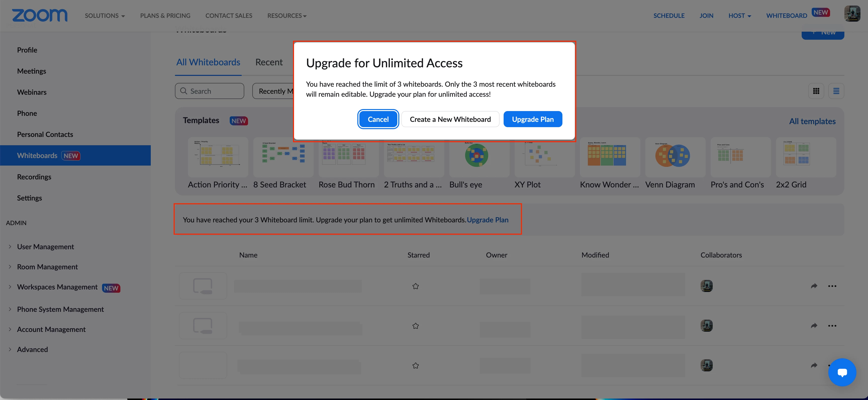This screenshot has width=868, height=400.
Task: Click Cancel in the upgrade dialog
Action: (378, 119)
